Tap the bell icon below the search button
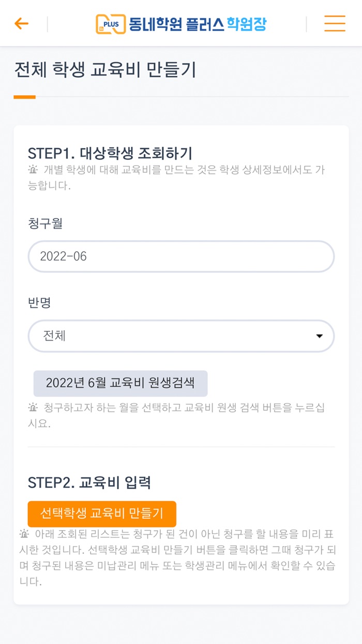 pos(33,408)
